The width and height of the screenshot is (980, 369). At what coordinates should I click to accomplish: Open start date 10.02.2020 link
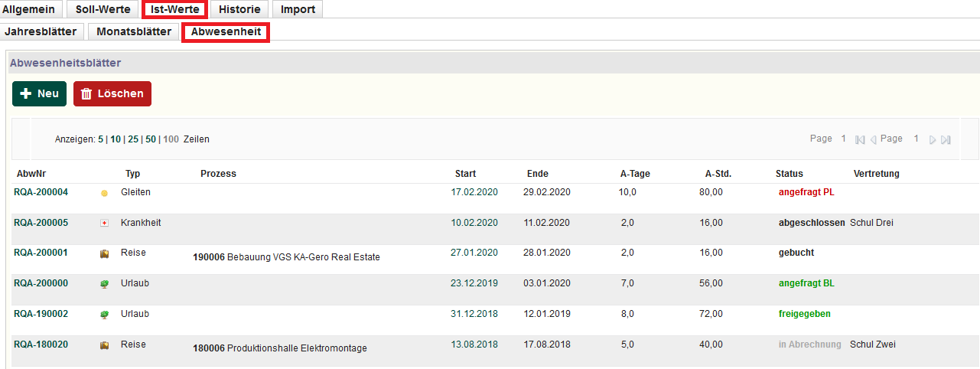click(474, 223)
